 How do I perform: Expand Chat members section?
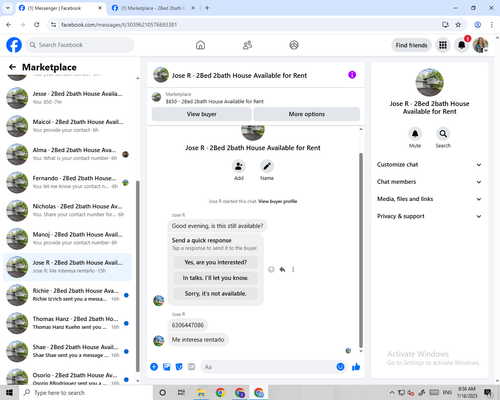click(x=429, y=182)
